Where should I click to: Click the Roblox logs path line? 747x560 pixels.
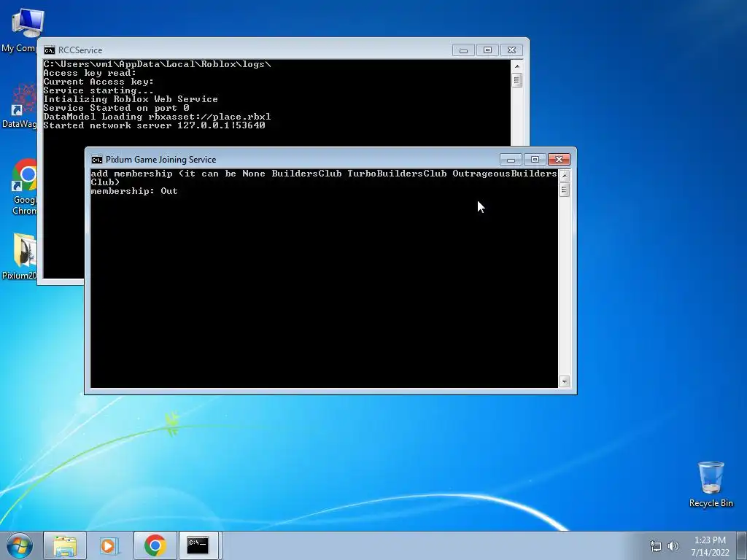[x=158, y=64]
